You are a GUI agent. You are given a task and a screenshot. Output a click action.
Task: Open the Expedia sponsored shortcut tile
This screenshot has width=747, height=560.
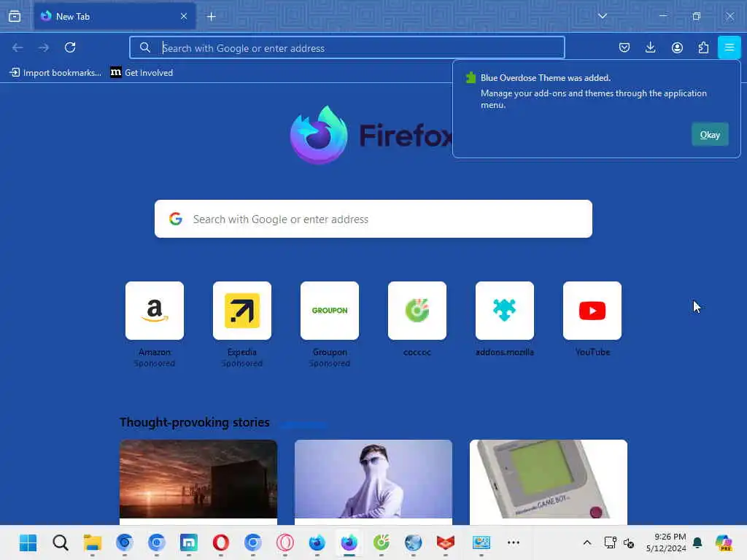[x=242, y=311]
